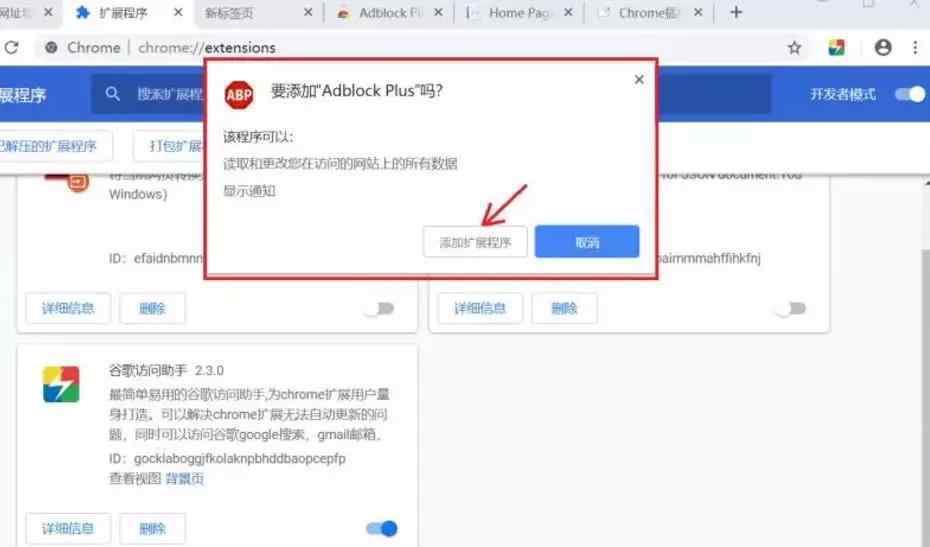930x547 pixels.
Task: Click the 谷歌访问助手 toolbar extension icon
Action: pos(838,47)
